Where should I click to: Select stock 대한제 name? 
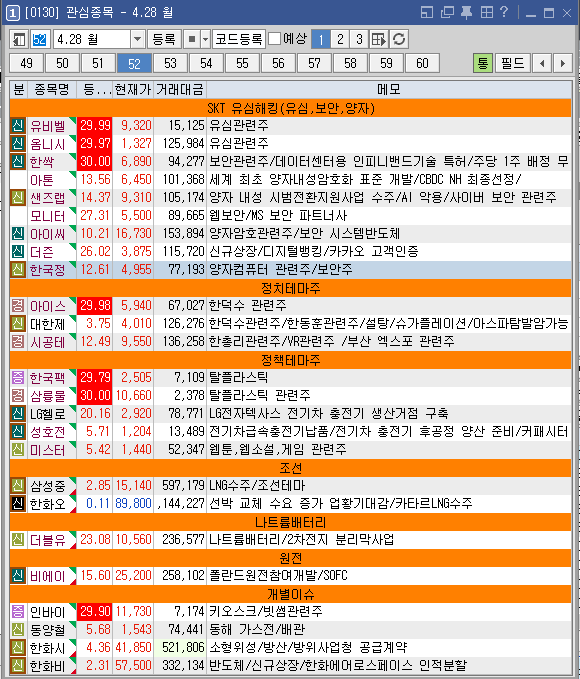pyautogui.click(x=48, y=323)
